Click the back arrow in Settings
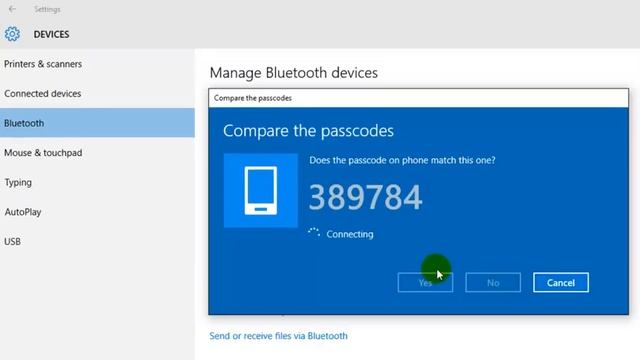Image resolution: width=640 pixels, height=360 pixels. (12, 9)
